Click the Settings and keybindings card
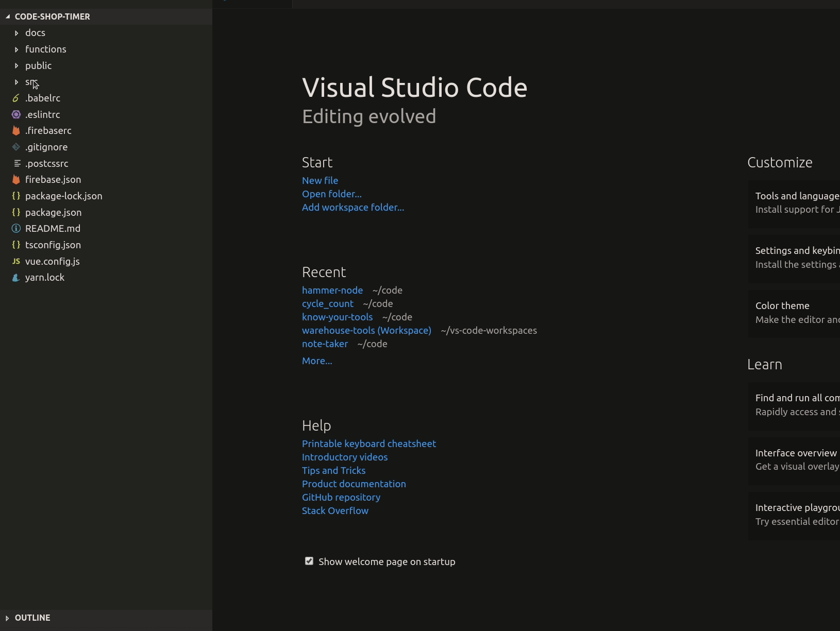This screenshot has height=631, width=840. (x=794, y=258)
